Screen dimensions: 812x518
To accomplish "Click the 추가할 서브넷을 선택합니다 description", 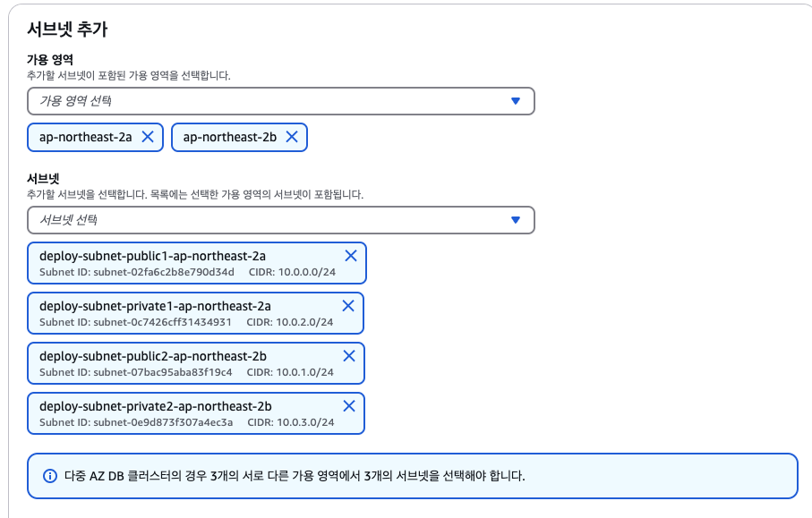I will click(195, 194).
